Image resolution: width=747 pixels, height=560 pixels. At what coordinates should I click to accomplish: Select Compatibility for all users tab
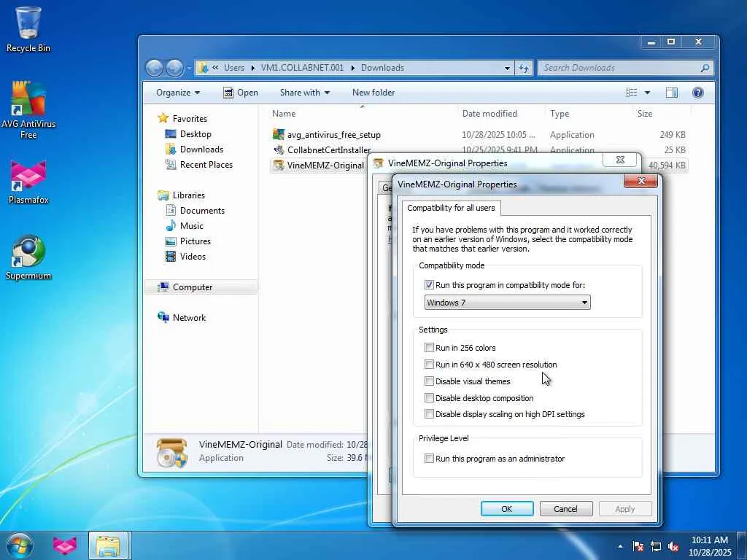451,208
